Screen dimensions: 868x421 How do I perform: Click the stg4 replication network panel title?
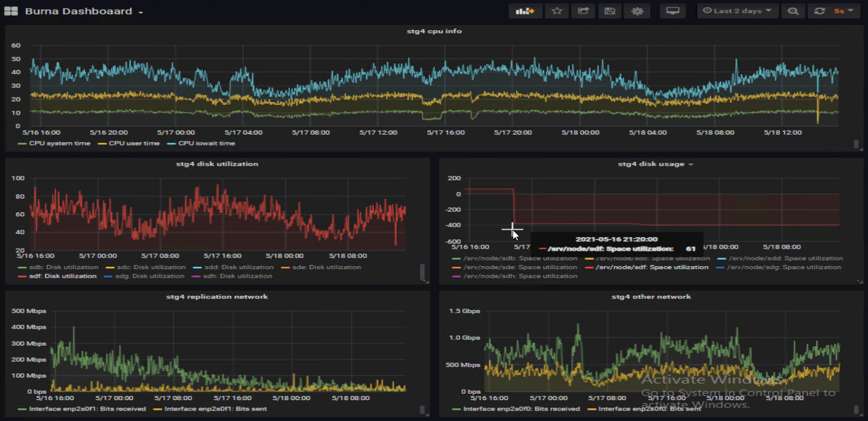coord(217,297)
